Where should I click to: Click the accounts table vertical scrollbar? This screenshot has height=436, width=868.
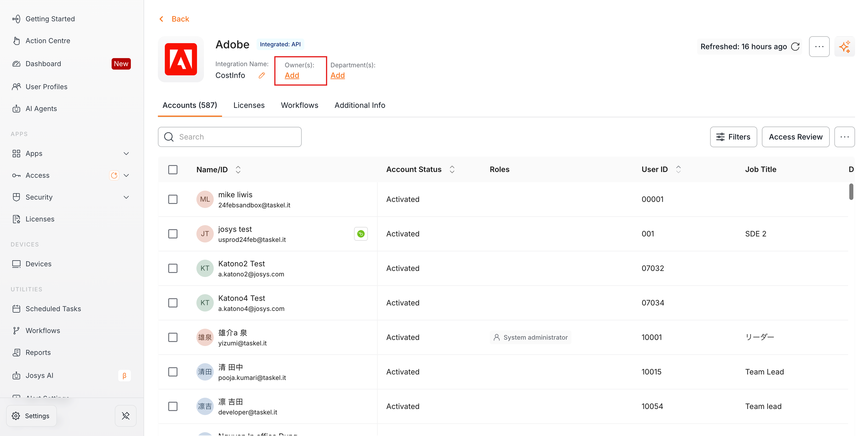[851, 191]
